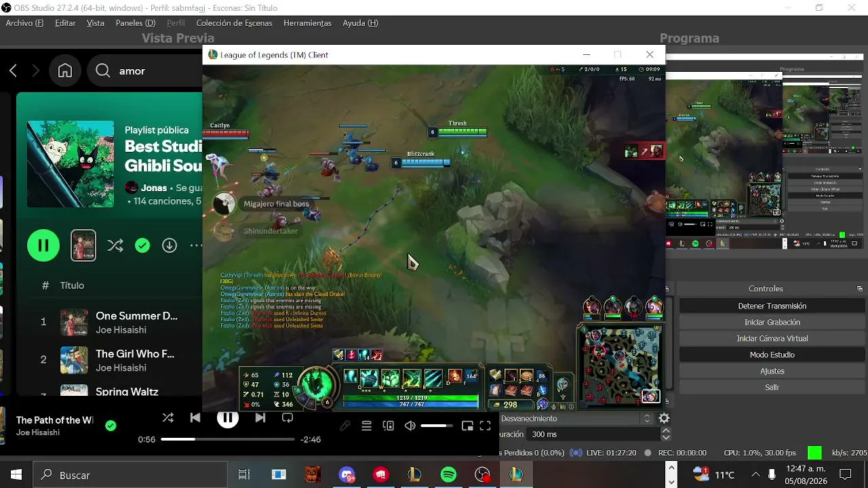Toggle the playlist saved-to-library checkmark
Viewport: 868px width, 488px height.
point(142,245)
